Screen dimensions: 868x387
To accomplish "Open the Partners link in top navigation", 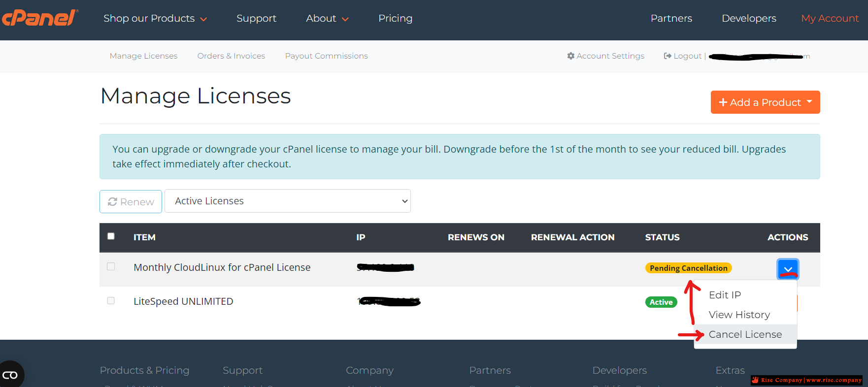I will click(x=671, y=18).
